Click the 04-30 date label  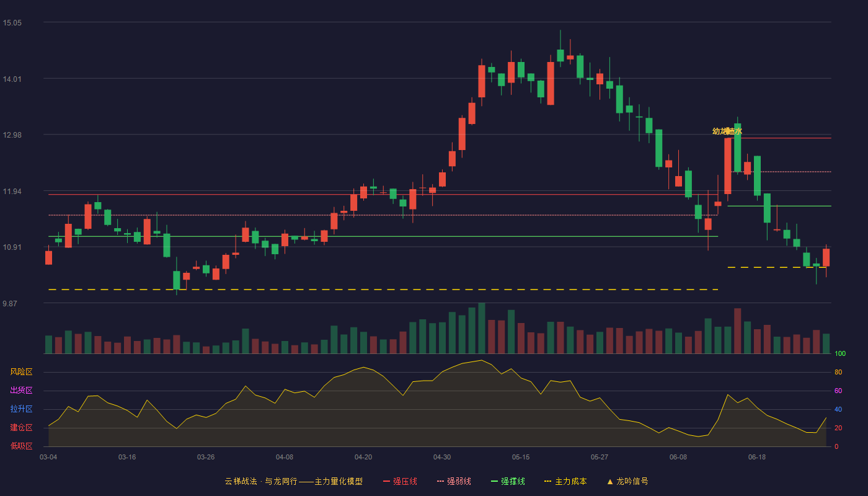(x=442, y=457)
